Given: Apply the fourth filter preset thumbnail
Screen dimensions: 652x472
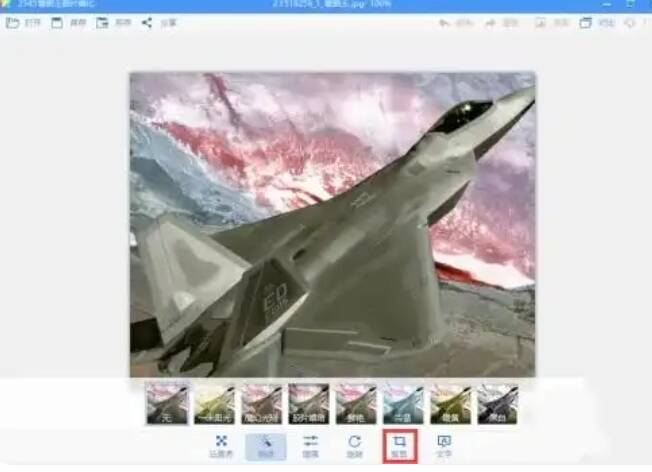Looking at the screenshot, I should coord(309,403).
